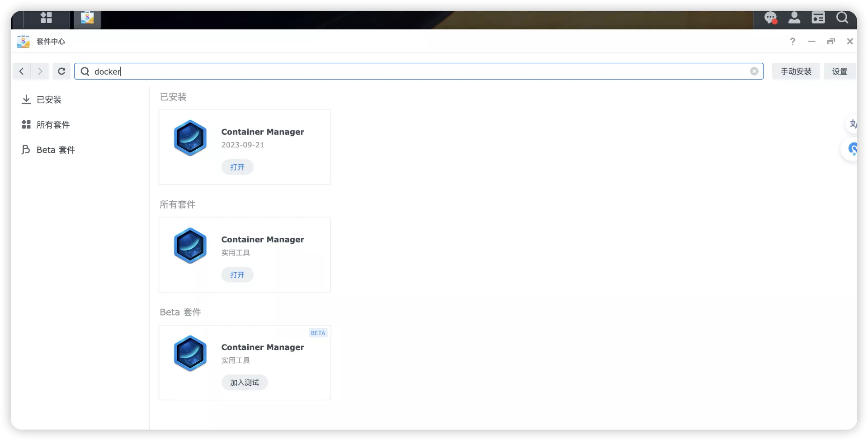Select Package Center icon in taskbar
Screen dimensions: 868x440
coord(87,18)
